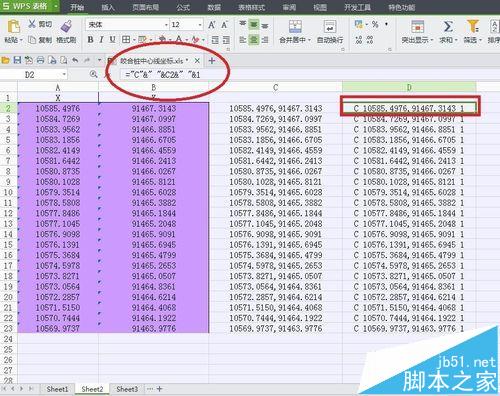The height and width of the screenshot is (396, 500).
Task: Add a new sheet with the plus button
Action: tap(160, 389)
